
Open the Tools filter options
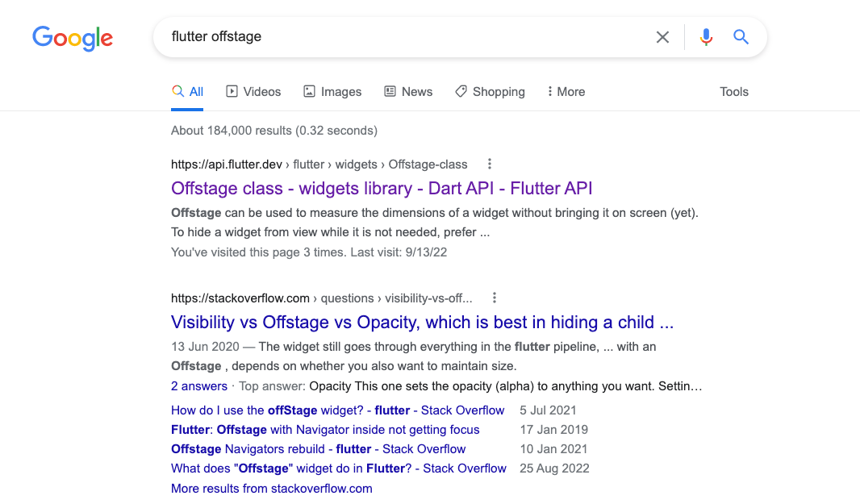click(x=734, y=92)
